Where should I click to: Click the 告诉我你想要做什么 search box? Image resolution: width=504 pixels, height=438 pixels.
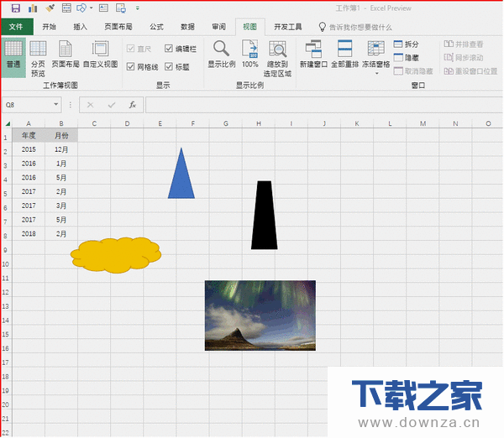pos(355,28)
